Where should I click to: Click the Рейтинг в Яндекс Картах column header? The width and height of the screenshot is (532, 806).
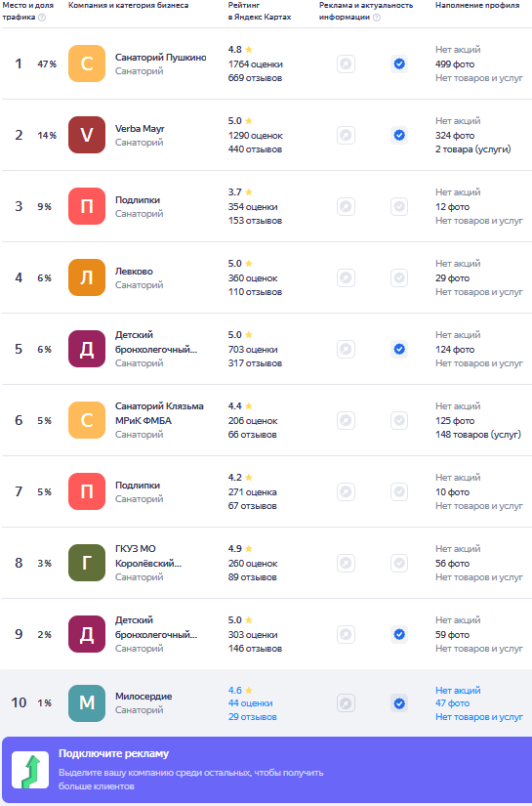click(x=260, y=11)
